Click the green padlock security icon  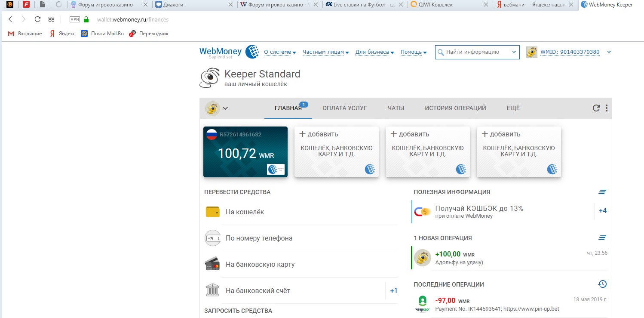(x=86, y=19)
